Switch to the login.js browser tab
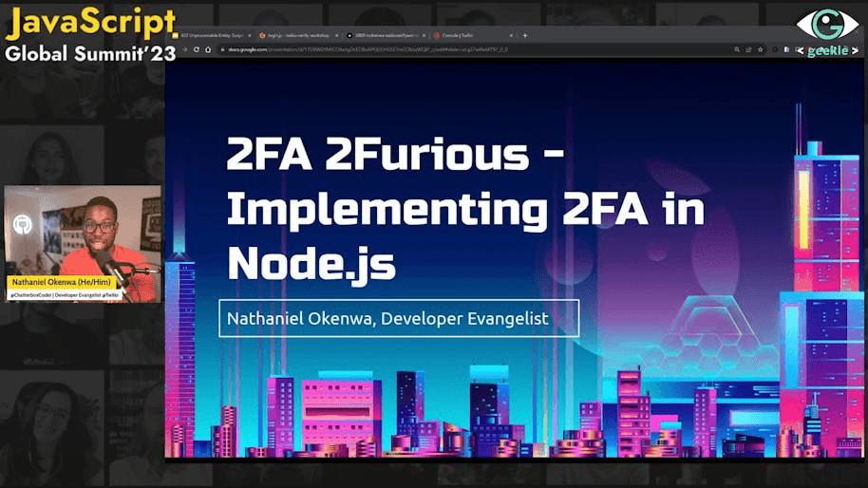Screen dimensions: 868x488 point(298,35)
